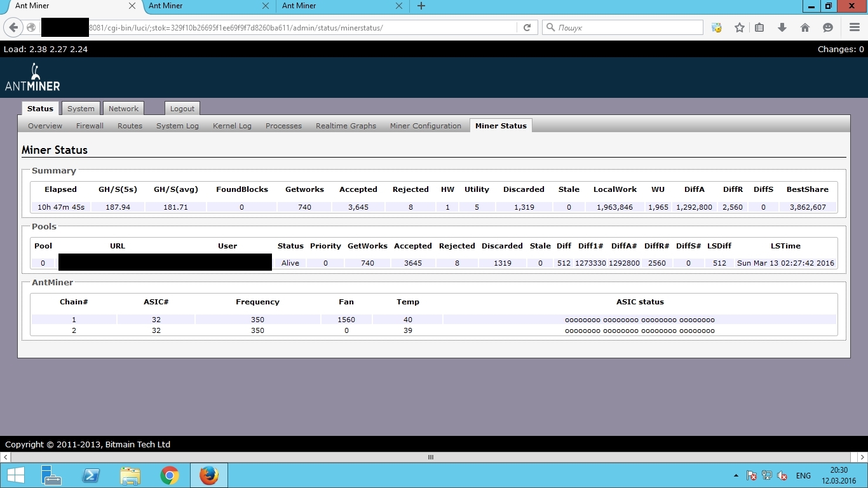This screenshot has height=488, width=868.
Task: Click the scrollbar left arrow
Action: (x=6, y=457)
